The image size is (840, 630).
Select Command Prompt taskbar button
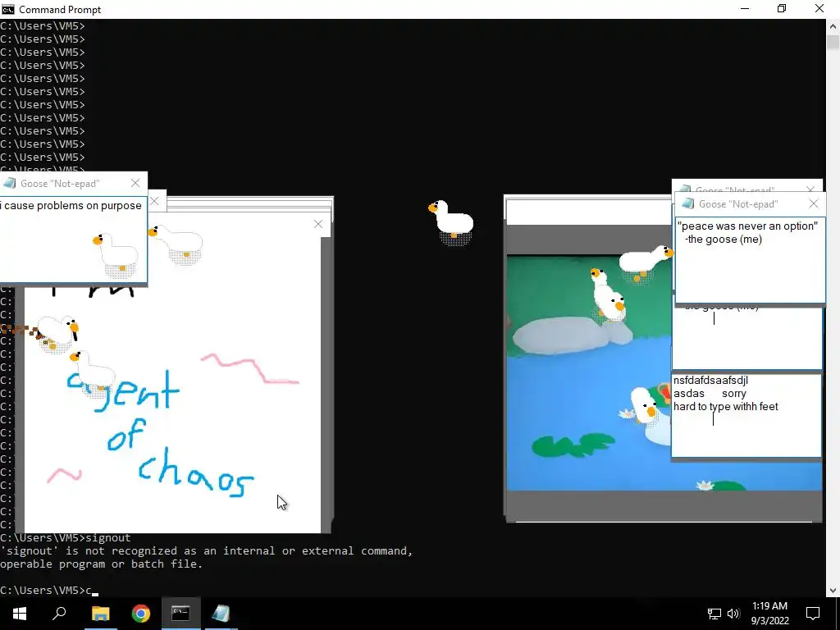(x=180, y=614)
